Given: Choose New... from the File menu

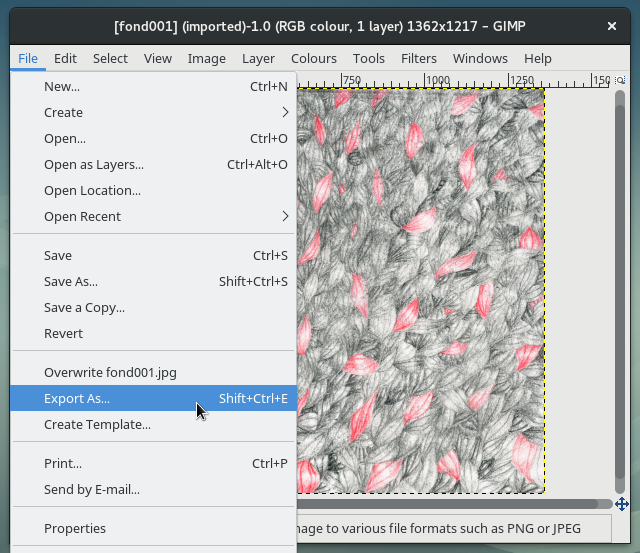Looking at the screenshot, I should [153, 87].
